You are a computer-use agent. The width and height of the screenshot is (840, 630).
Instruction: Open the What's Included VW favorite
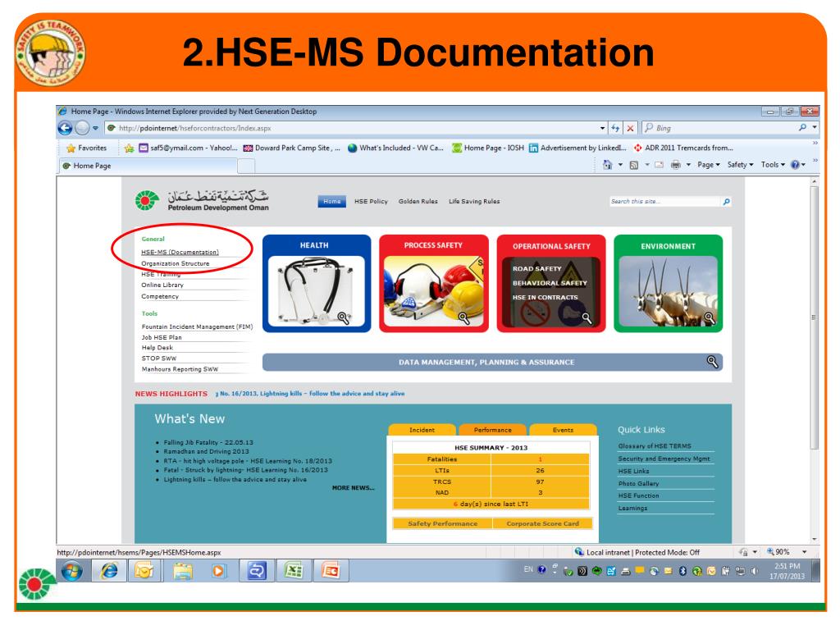click(x=395, y=148)
